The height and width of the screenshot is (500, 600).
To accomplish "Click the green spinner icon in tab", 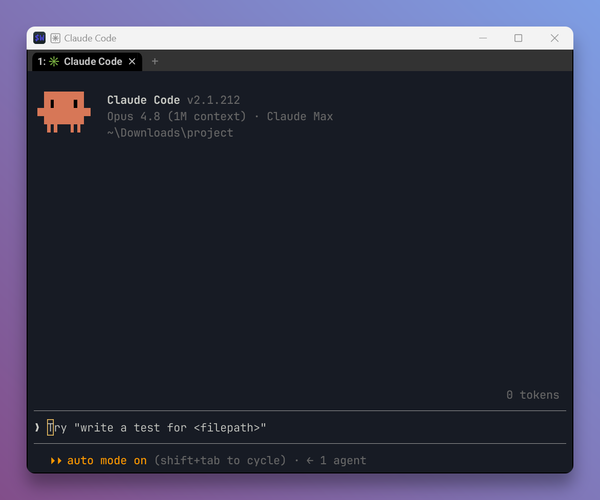I will pos(54,62).
